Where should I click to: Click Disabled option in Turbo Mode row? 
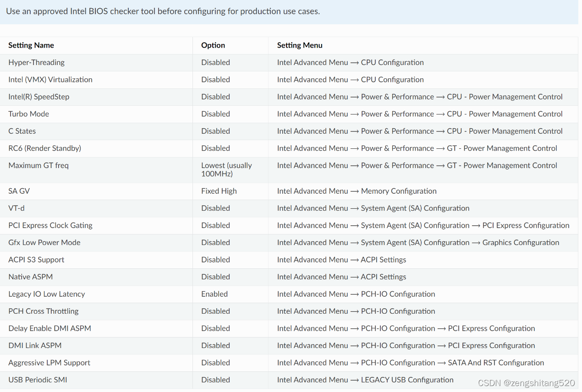pyautogui.click(x=215, y=114)
